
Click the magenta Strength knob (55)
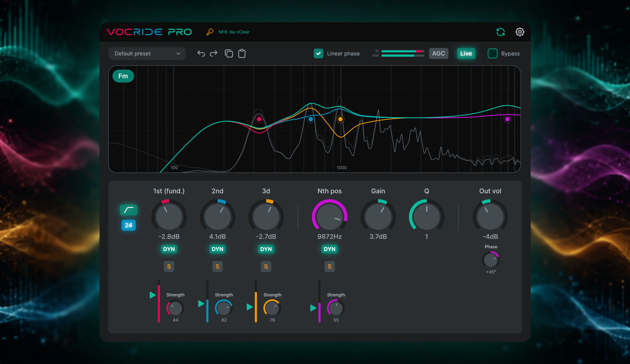[336, 308]
